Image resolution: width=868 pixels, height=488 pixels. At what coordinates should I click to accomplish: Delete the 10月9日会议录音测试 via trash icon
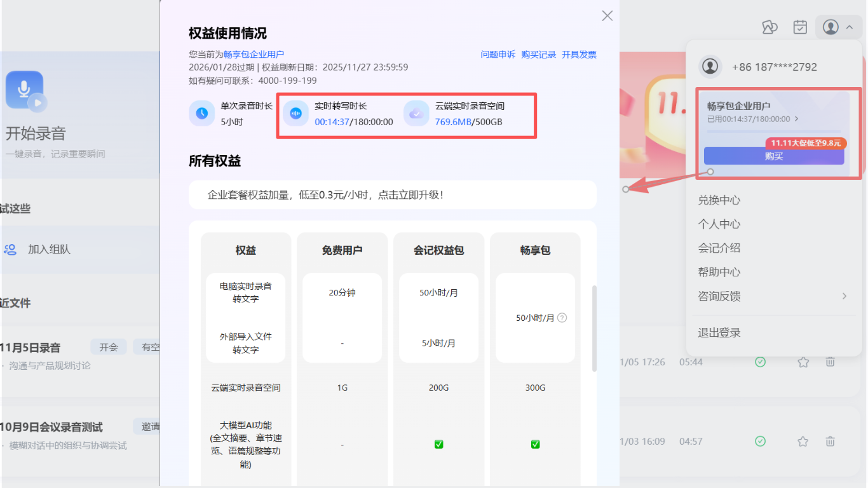pos(830,441)
